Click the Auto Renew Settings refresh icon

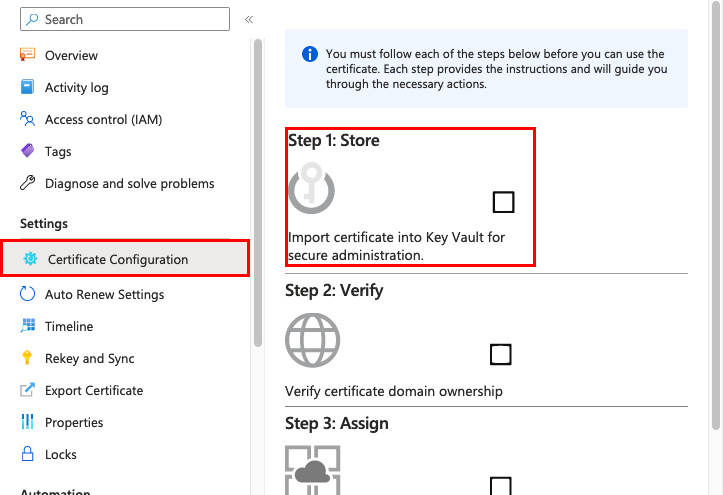coord(28,294)
